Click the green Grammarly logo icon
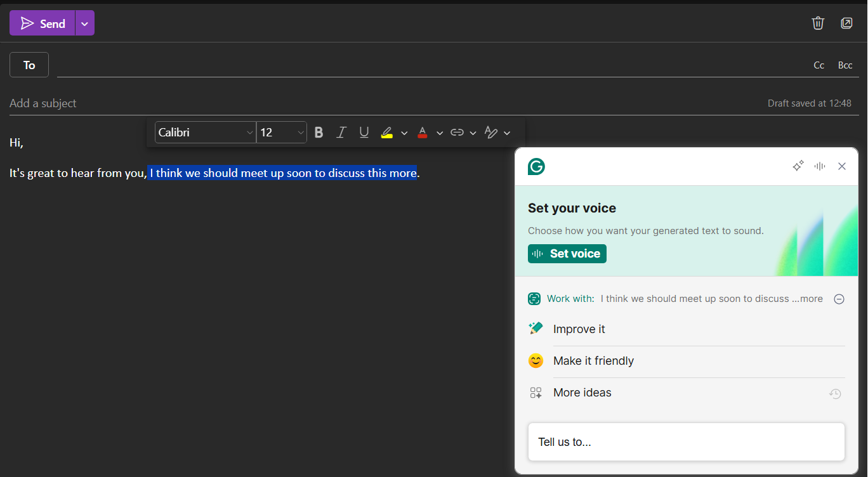Screen dimensions: 868x477 click(536, 166)
